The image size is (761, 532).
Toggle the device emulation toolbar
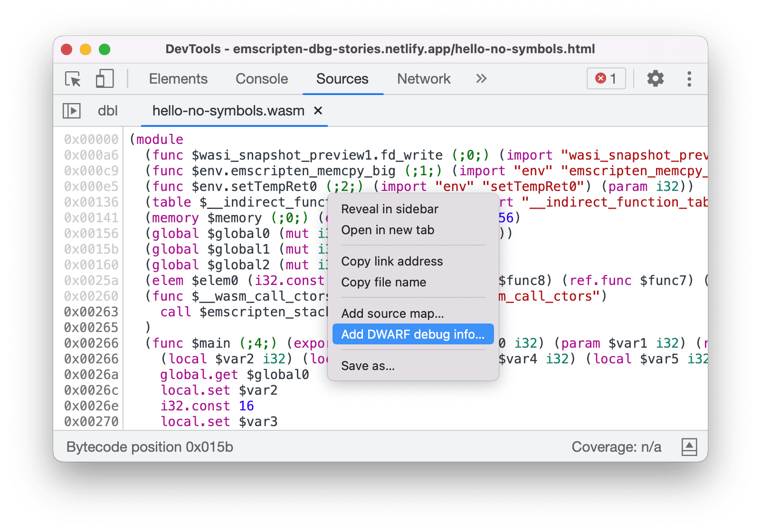click(104, 79)
